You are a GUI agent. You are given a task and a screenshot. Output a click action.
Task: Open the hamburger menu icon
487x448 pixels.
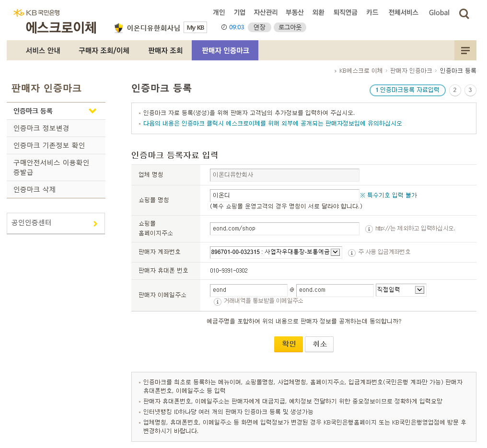pos(465,50)
